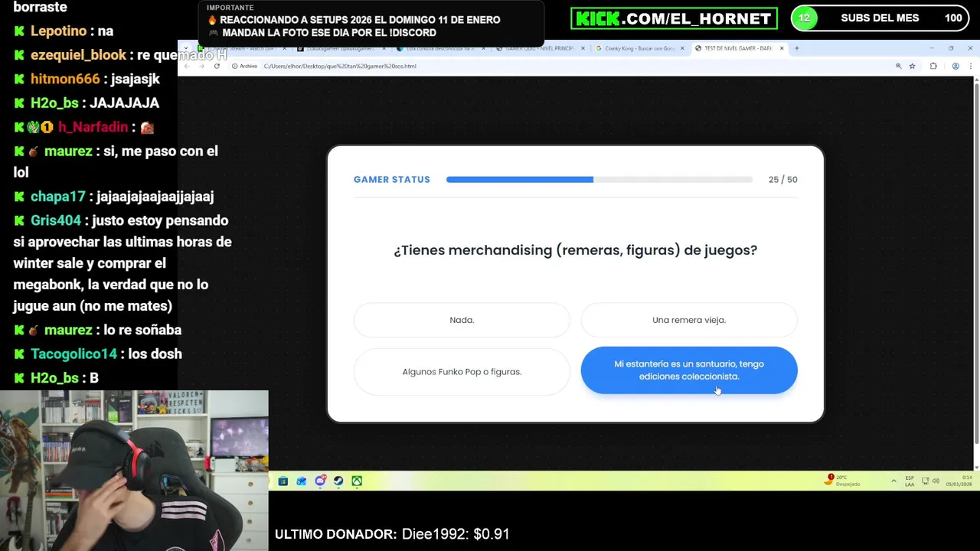Image resolution: width=980 pixels, height=551 pixels.
Task: Switch to the 'Stream - Watch Live' tab
Action: point(241,48)
